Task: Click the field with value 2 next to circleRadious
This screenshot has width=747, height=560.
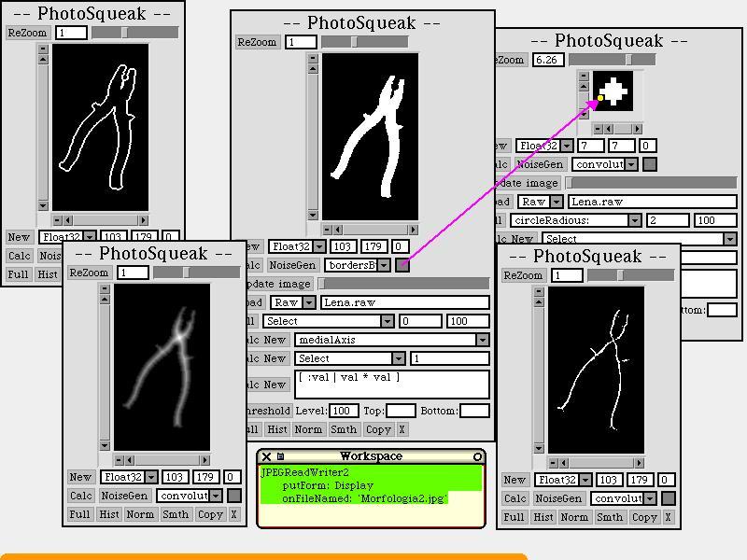Action: 668,220
